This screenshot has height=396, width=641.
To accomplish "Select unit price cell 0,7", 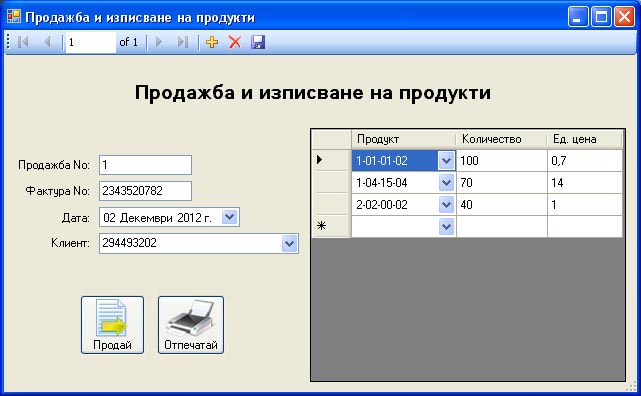I will tap(585, 161).
